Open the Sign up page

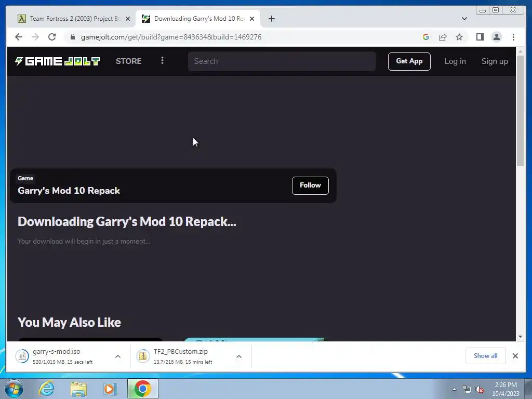[x=495, y=61]
